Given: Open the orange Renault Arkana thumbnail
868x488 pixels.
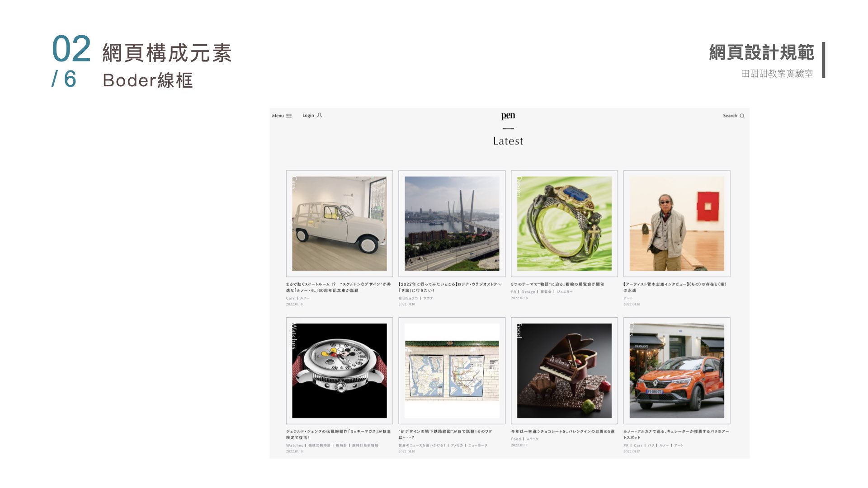Looking at the screenshot, I should (677, 371).
